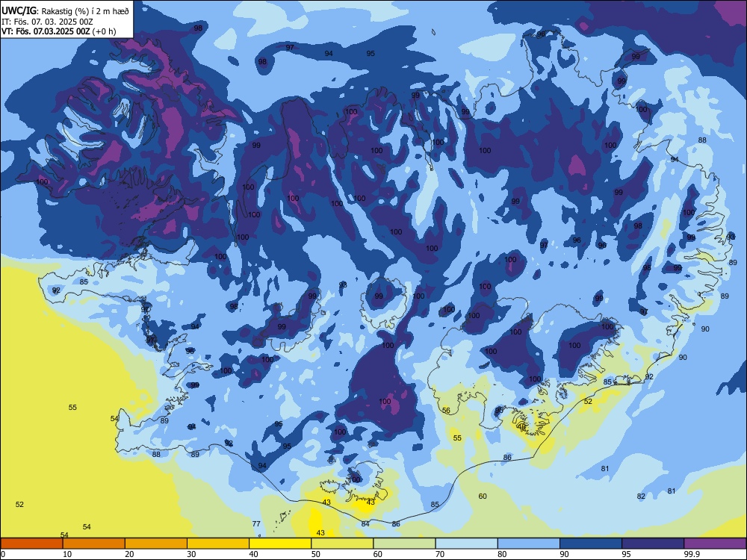This screenshot has height=560, width=747.
Task: Click the 30–40% amber legend swatch
Action: (x=218, y=544)
